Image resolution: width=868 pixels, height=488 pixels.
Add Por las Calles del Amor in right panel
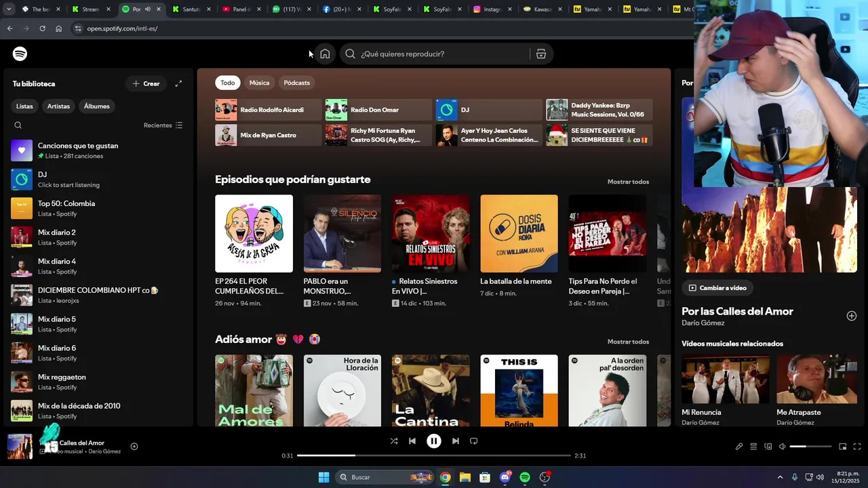852,316
